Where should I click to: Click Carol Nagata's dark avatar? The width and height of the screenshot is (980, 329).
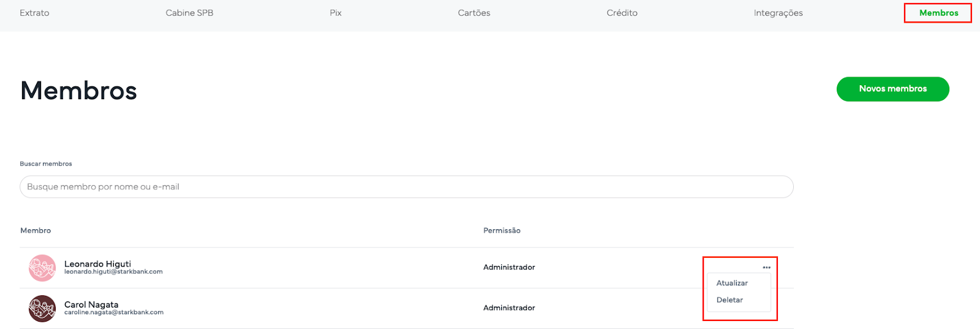[42, 308]
